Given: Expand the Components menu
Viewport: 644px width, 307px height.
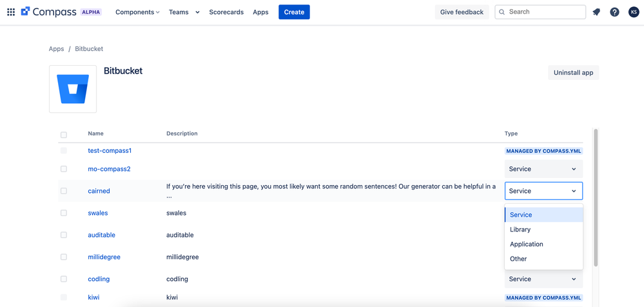Looking at the screenshot, I should tap(137, 12).
